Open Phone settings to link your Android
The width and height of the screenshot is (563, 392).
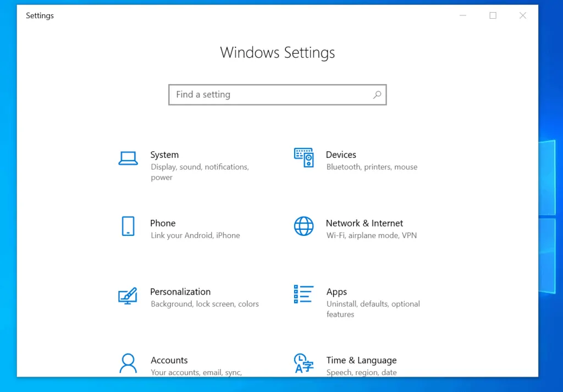point(163,223)
